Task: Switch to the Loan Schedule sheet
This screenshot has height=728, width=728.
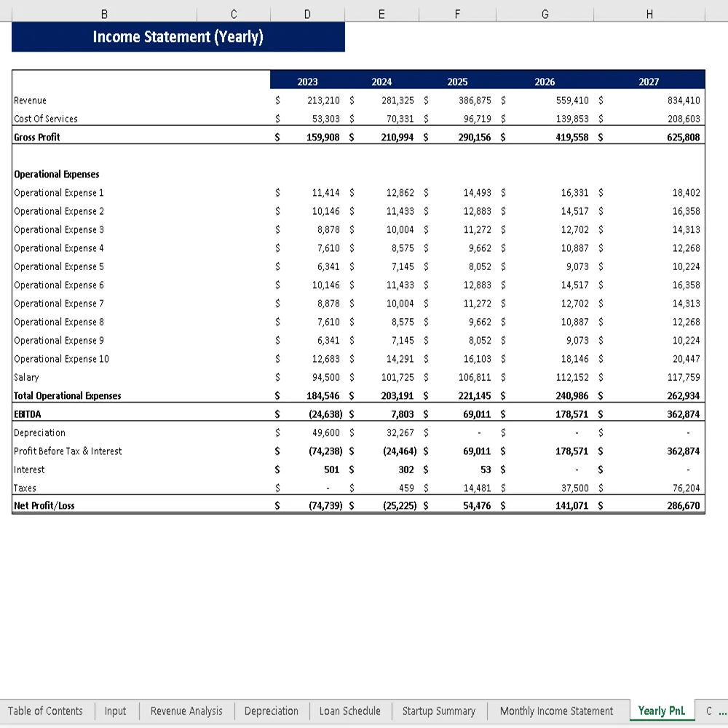Action: pos(350,711)
